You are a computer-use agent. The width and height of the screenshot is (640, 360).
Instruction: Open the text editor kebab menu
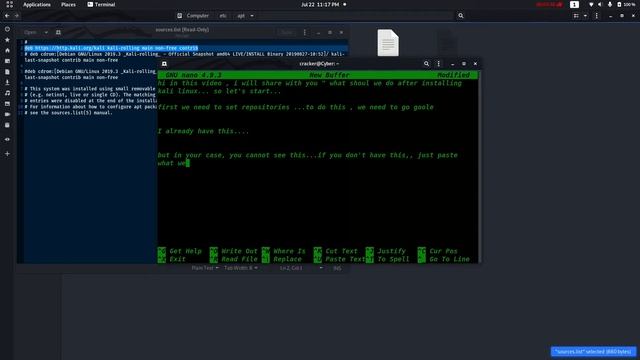(x=304, y=32)
